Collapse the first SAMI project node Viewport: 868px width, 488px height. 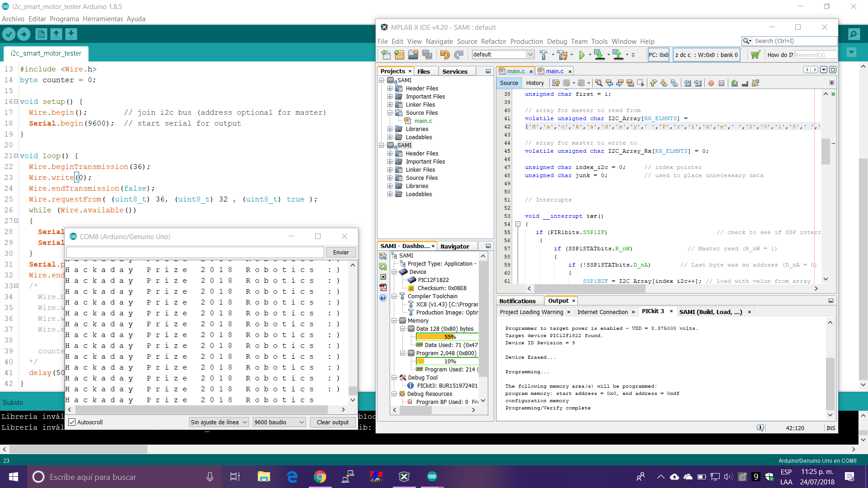(x=381, y=80)
